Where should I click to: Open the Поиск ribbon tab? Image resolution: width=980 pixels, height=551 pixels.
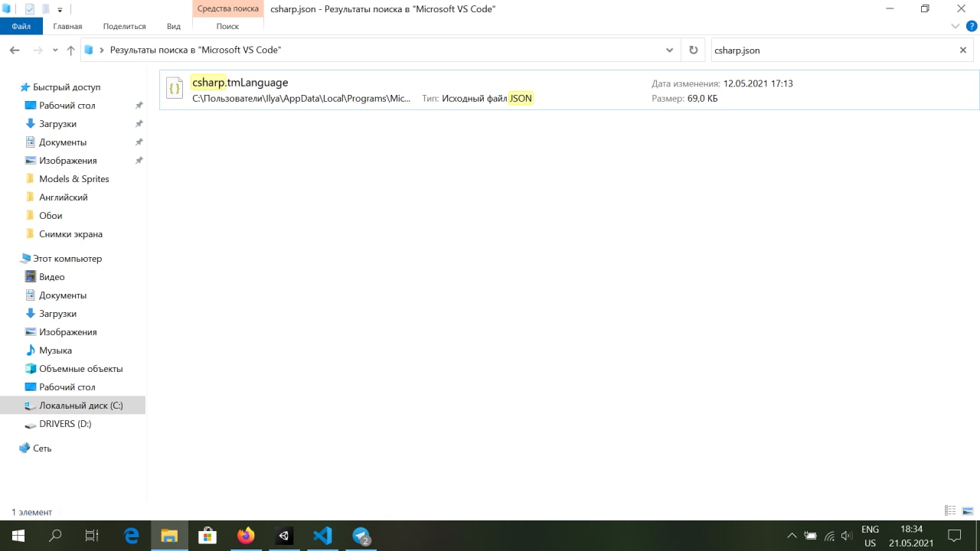coord(227,26)
